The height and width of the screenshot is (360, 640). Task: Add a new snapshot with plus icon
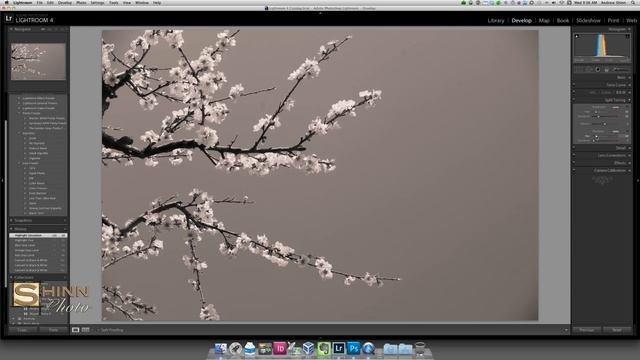click(64, 220)
